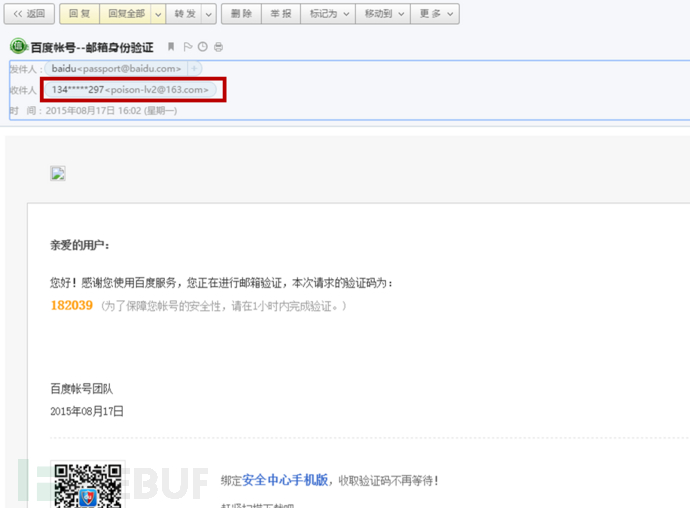
Task: Open the 转发 dropdown arrow
Action: point(209,14)
